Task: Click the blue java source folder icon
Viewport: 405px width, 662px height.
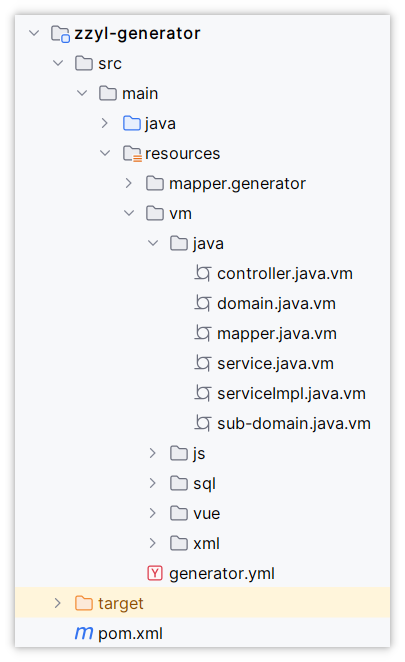Action: coord(132,123)
